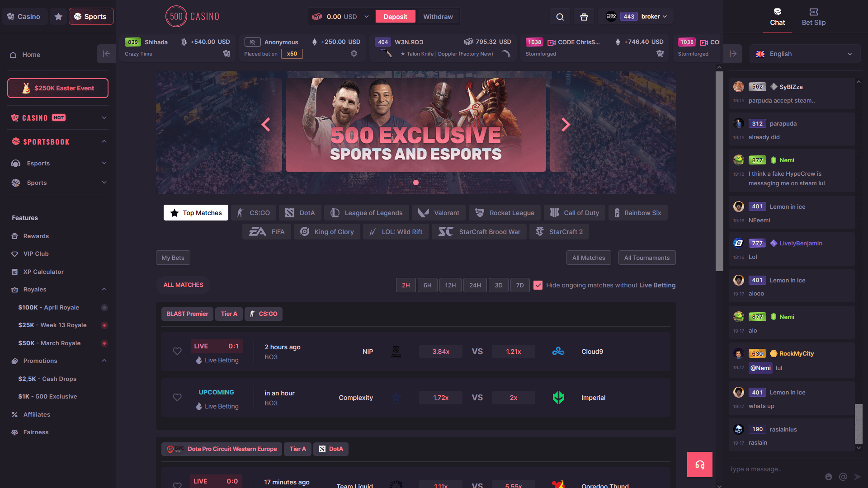868x488 pixels.
Task: Bet on NIP at 3.84x odds
Action: click(441, 352)
